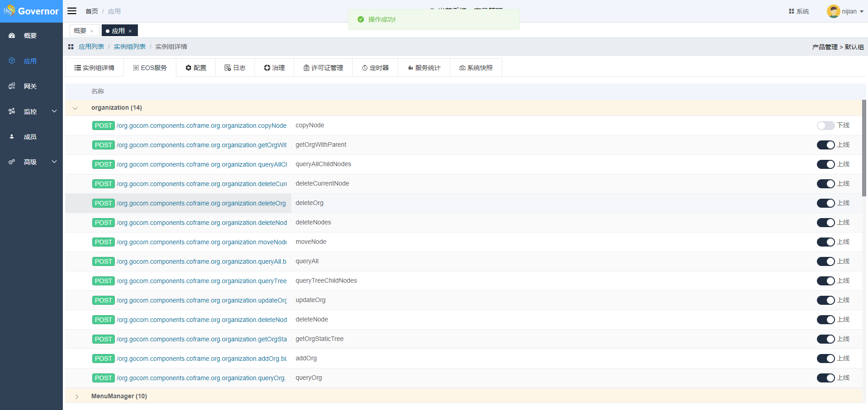Screen dimensions: 868x410
Task: Click the 系统 grid icon in header
Action: pyautogui.click(x=791, y=11)
